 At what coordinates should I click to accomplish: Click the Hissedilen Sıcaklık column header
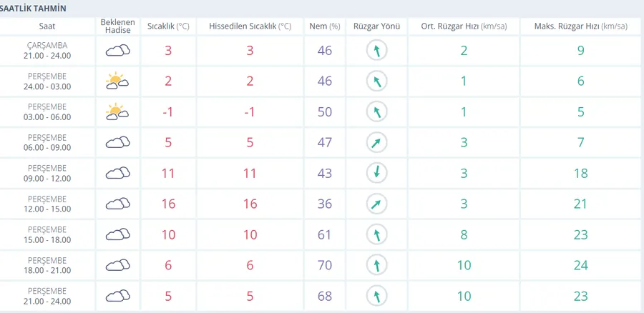click(x=250, y=26)
